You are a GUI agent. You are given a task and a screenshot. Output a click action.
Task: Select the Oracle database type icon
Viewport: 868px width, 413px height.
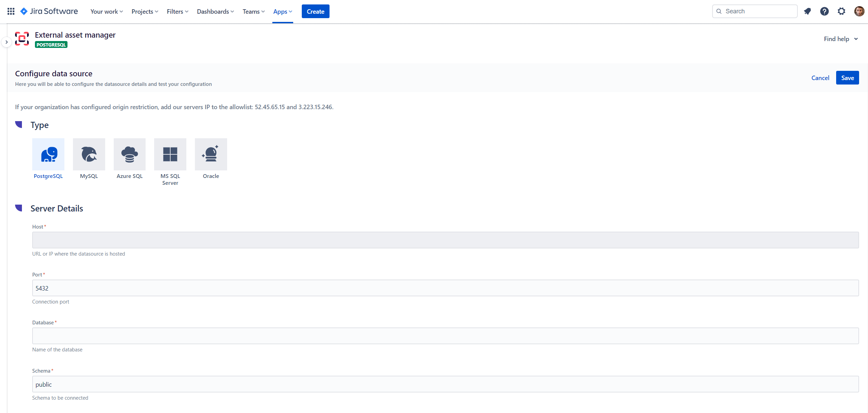coord(211,154)
